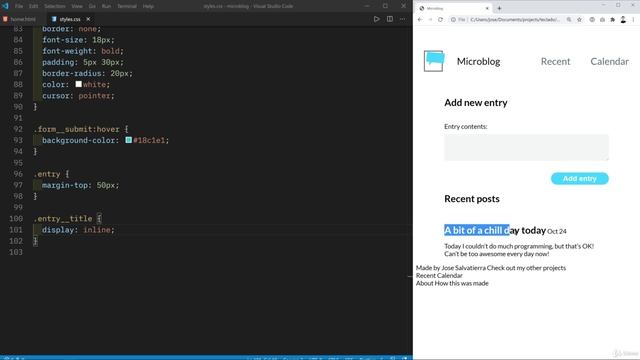Open a new Chrome tab

click(499, 8)
